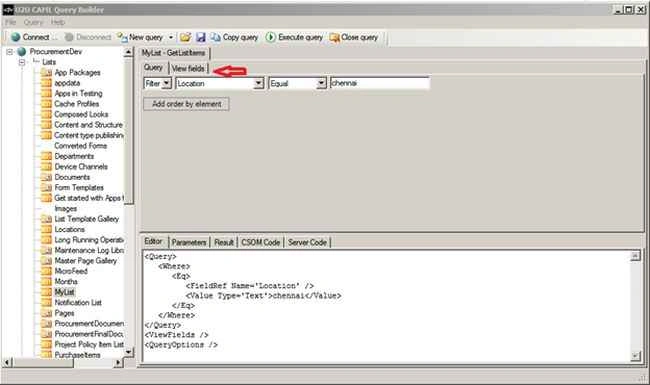Switch to the View fields tab
The width and height of the screenshot is (650, 385).
pos(188,68)
